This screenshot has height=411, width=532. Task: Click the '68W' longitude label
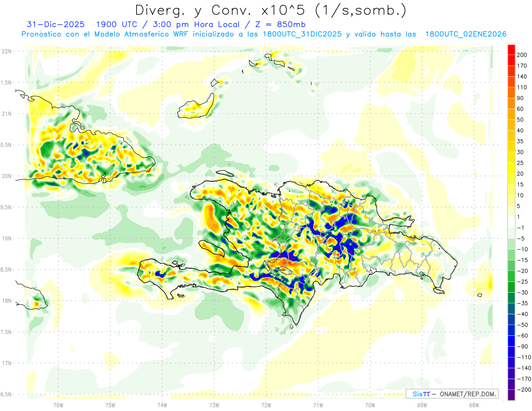tap(474, 405)
